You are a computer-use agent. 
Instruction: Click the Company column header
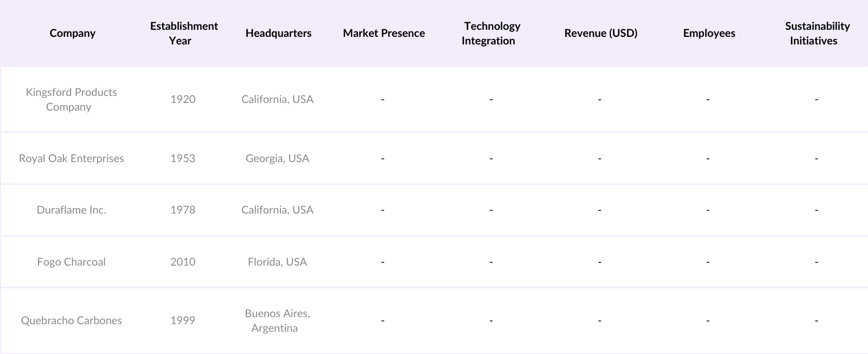(x=72, y=33)
